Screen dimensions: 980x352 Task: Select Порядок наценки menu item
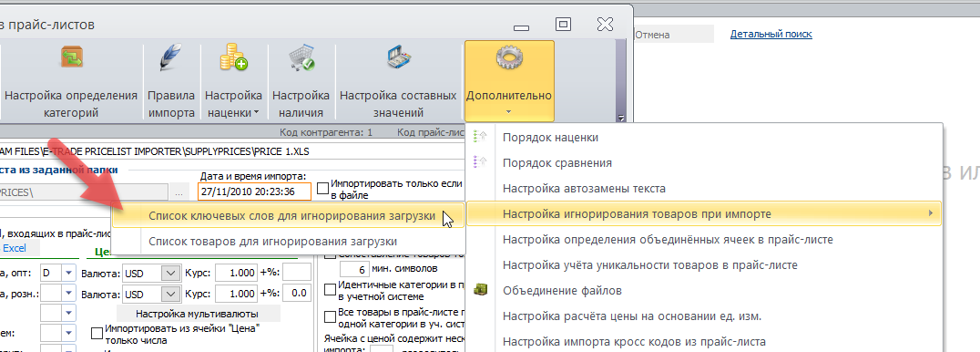[704, 137]
